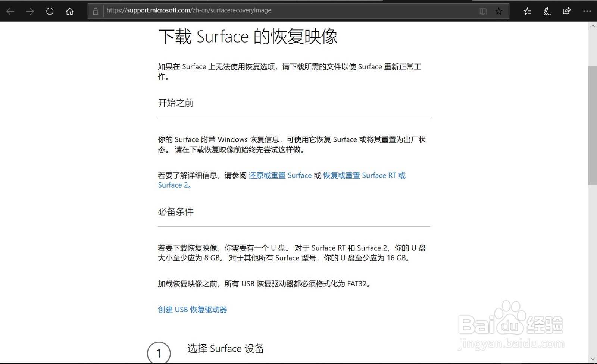Click the 开始之前 section heading
The width and height of the screenshot is (597, 364).
pos(176,103)
